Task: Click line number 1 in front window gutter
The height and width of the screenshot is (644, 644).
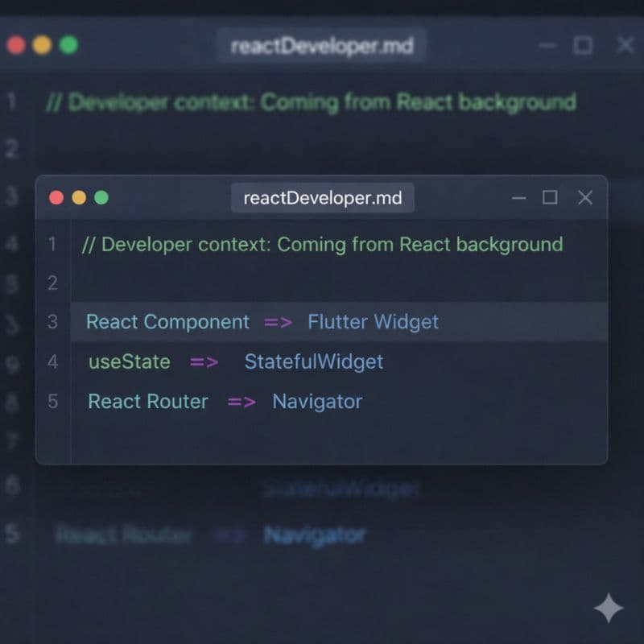Action: pos(52,244)
